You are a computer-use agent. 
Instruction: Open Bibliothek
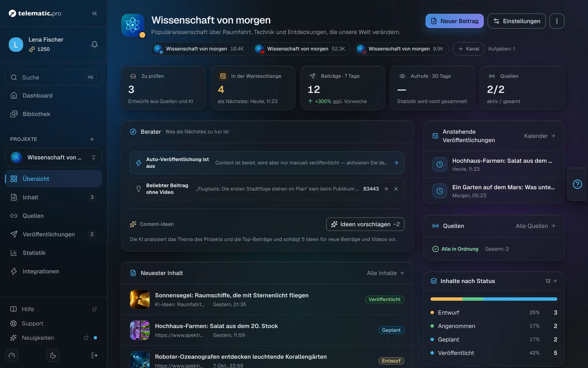(x=54, y=114)
